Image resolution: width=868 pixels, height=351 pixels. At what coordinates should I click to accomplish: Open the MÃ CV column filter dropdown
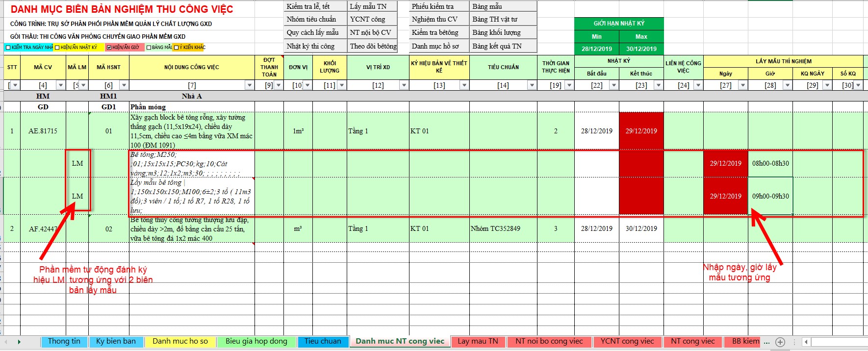click(x=60, y=85)
